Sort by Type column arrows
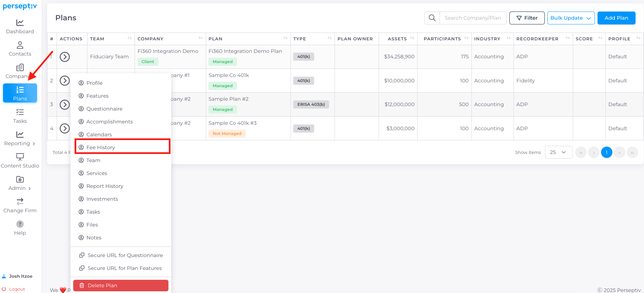 (x=329, y=38)
